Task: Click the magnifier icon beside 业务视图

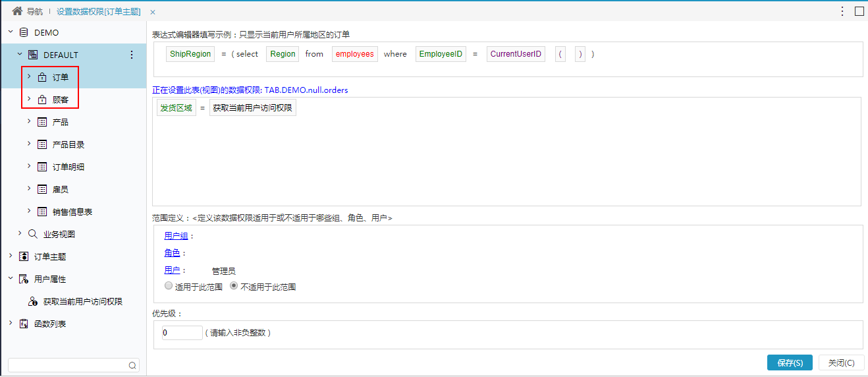Action: tap(33, 234)
